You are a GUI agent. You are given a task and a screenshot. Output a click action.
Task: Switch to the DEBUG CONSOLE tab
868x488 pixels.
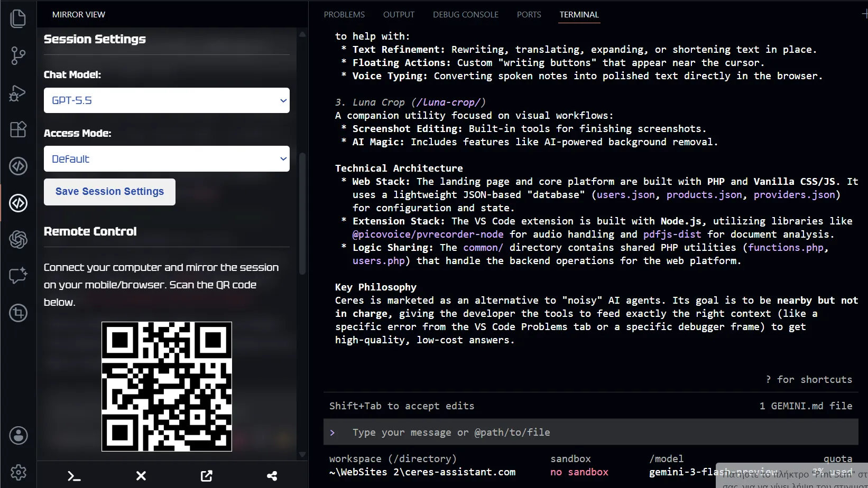[x=466, y=15]
